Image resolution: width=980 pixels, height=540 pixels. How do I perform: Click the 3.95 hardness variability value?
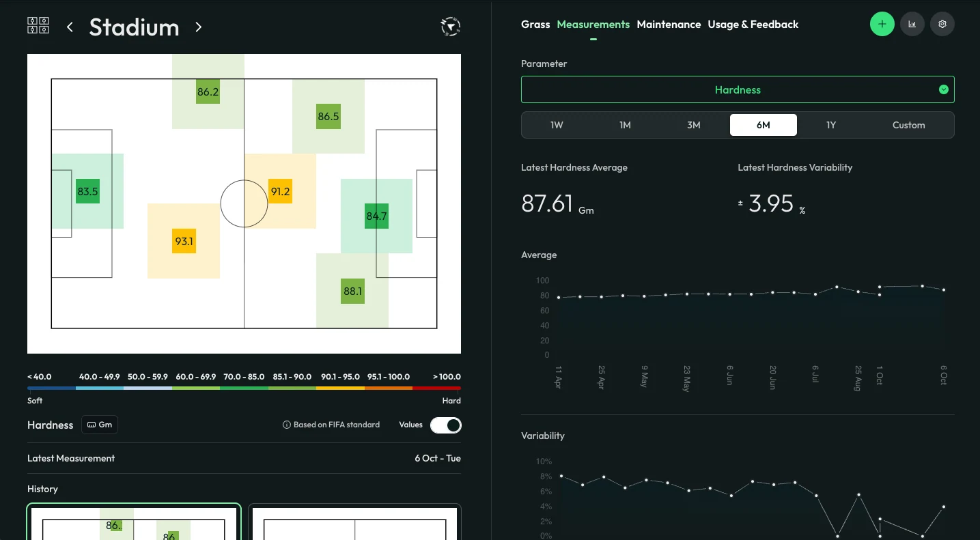(x=771, y=203)
